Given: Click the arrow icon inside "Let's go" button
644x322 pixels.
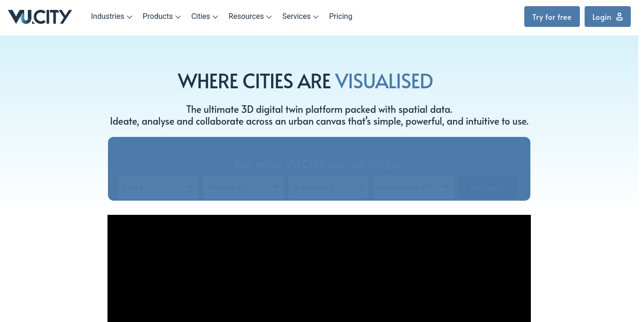Looking at the screenshot, I should pyautogui.click(x=502, y=187).
